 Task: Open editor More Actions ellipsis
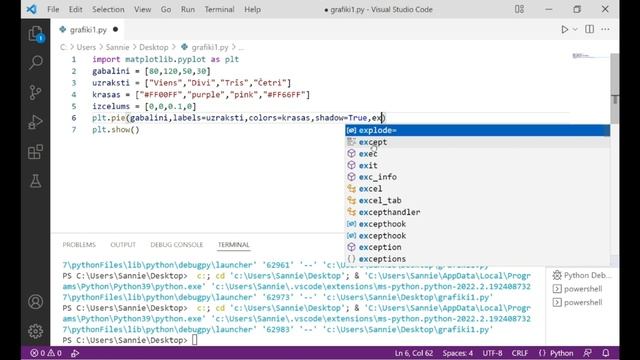pyautogui.click(x=605, y=29)
